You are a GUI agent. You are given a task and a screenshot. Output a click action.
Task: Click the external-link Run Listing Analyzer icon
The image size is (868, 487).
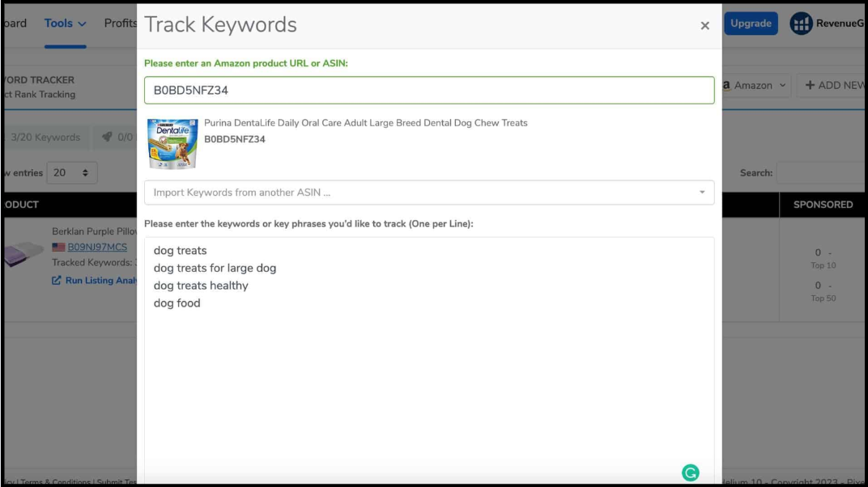(58, 281)
